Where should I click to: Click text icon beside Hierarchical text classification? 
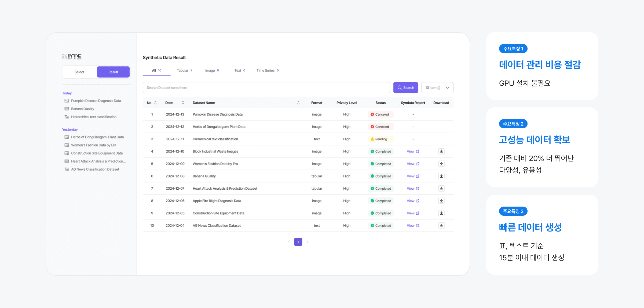coord(67,117)
